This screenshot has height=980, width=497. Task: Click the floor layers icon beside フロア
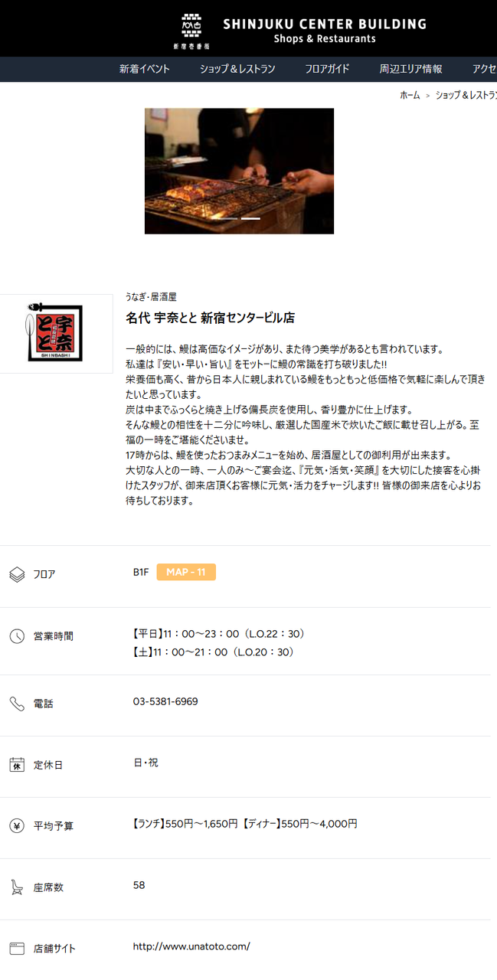coord(17,574)
